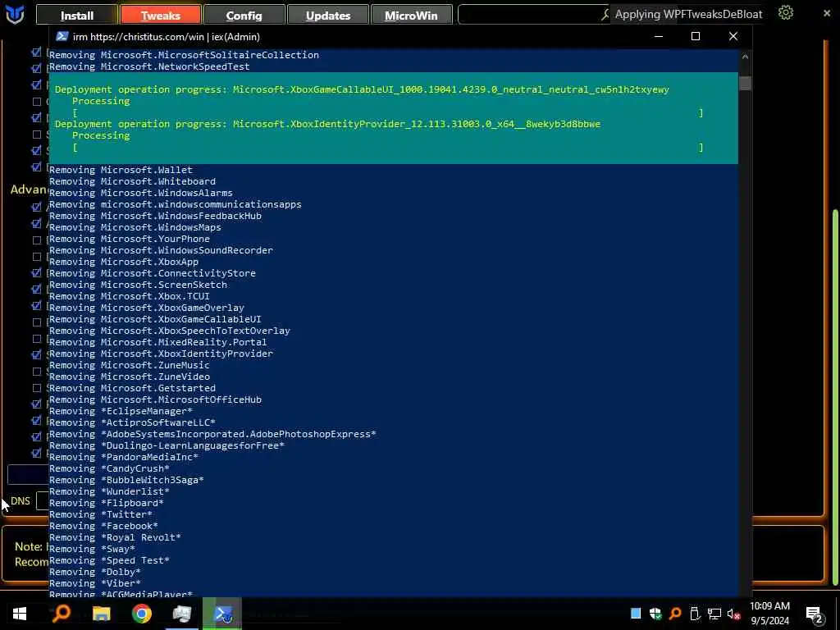
Task: Toggle WinUtil checkbox beside the NetworkSpeedTest line
Action: click(x=36, y=68)
